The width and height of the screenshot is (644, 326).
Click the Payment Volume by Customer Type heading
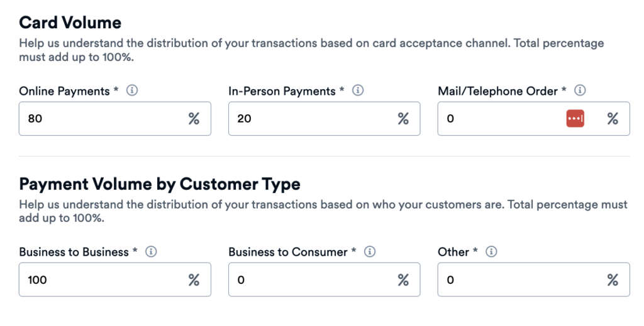[x=160, y=184]
